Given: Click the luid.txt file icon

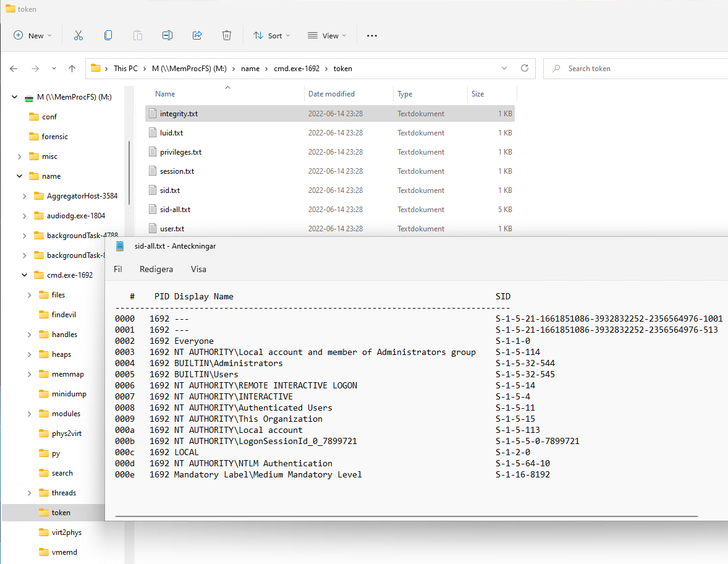Looking at the screenshot, I should (152, 132).
